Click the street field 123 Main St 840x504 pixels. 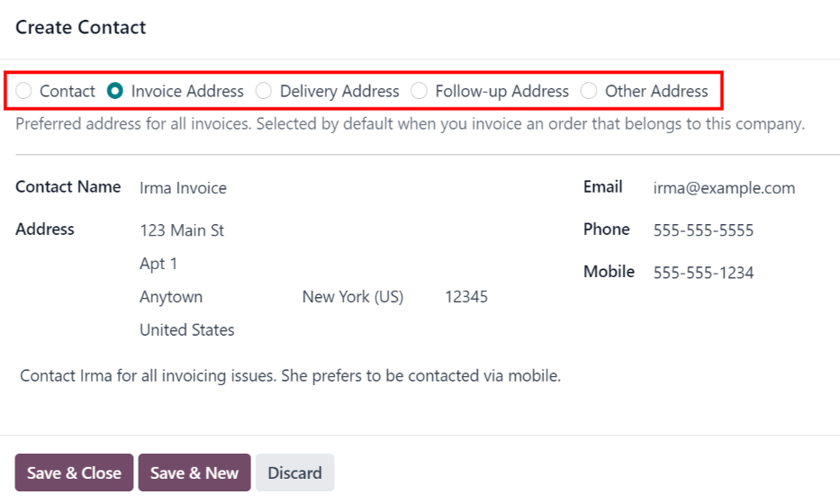[x=182, y=230]
